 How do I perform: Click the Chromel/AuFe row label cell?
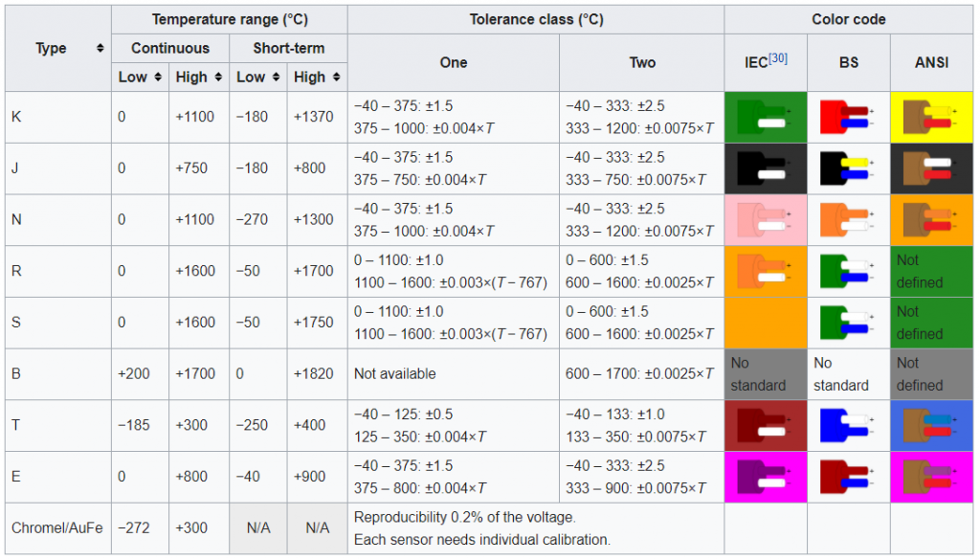click(57, 528)
